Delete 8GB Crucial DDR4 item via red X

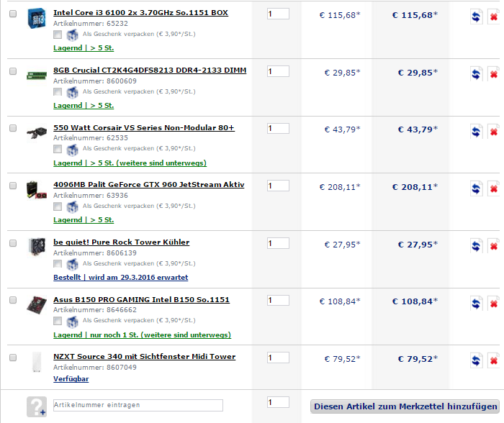(x=494, y=74)
